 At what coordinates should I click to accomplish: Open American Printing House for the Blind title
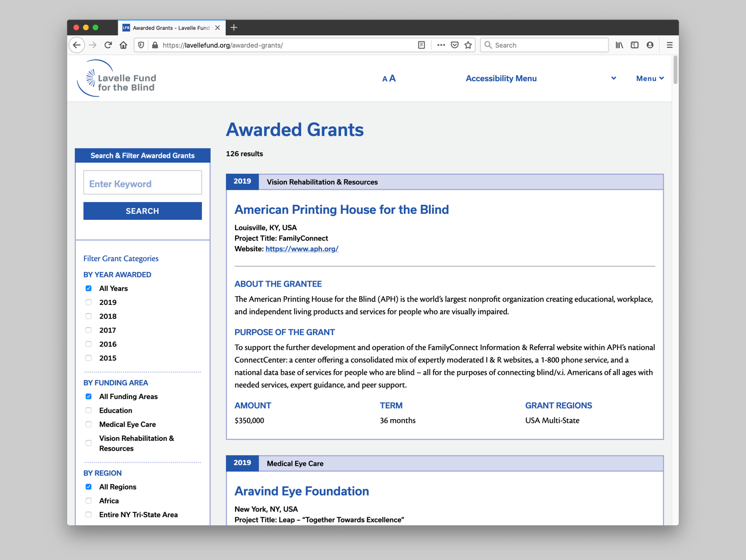(342, 210)
